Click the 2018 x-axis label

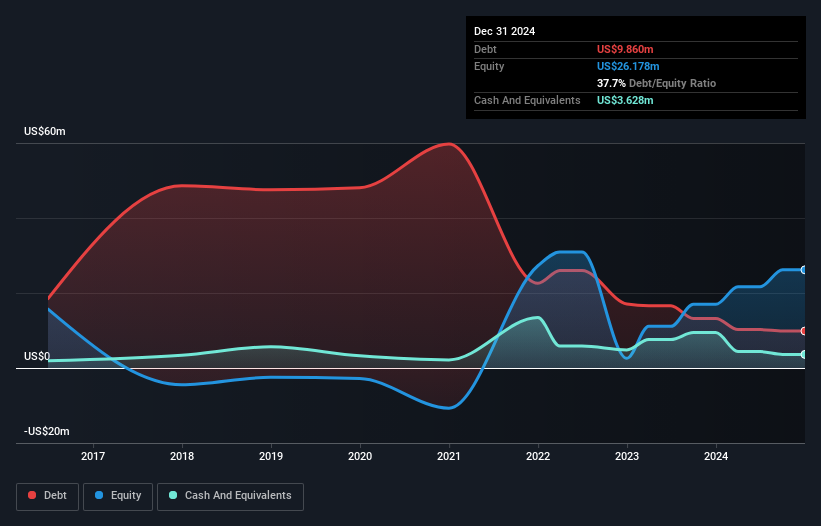click(x=182, y=456)
